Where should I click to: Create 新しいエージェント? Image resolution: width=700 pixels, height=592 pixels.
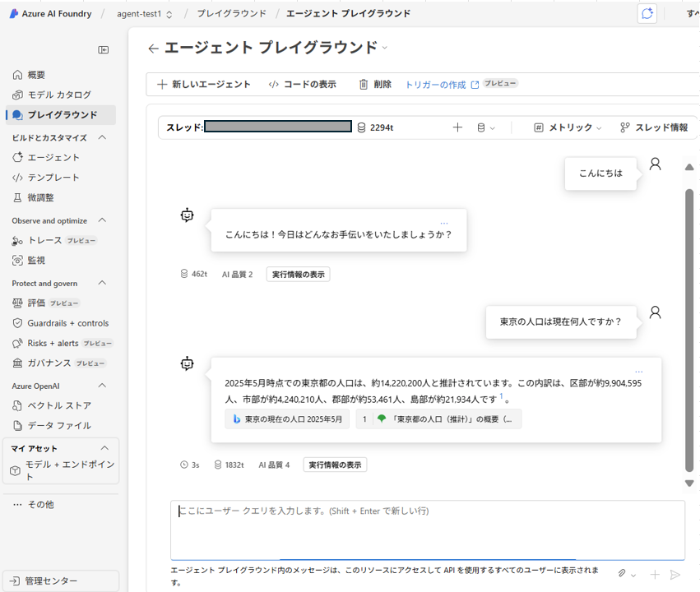(204, 84)
